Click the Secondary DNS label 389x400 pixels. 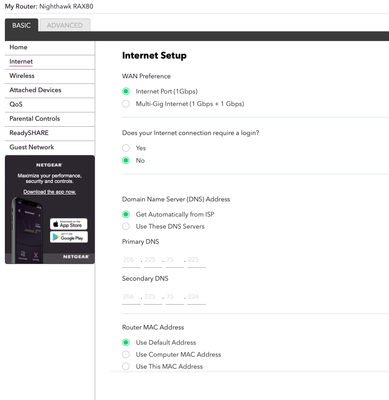(145, 279)
